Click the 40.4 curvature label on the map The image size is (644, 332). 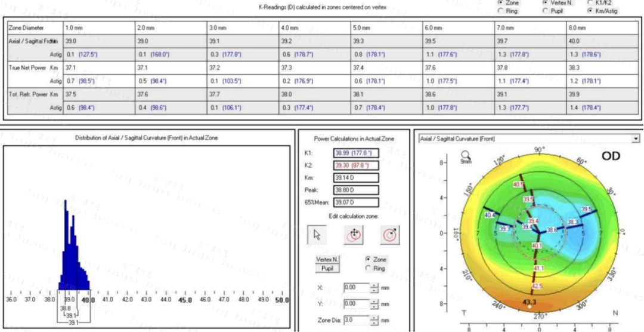[490, 215]
